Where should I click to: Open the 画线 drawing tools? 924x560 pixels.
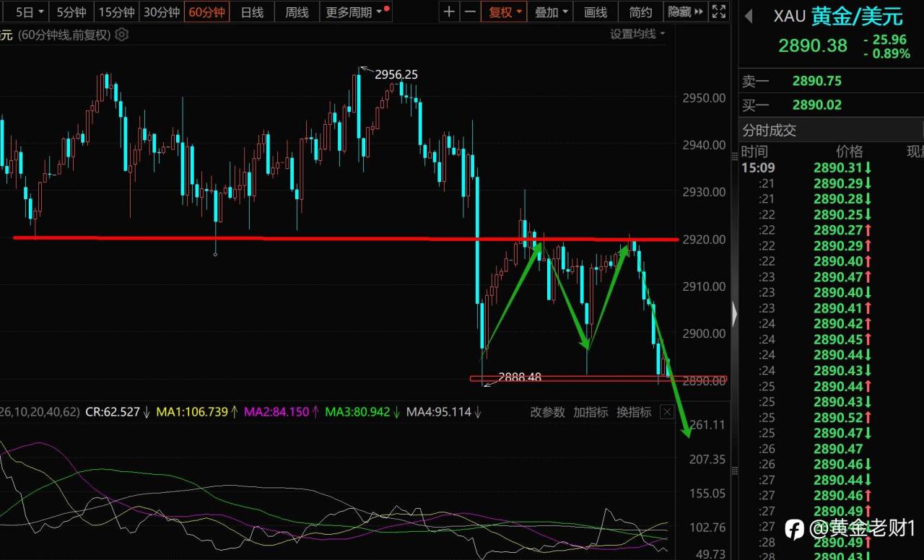(596, 12)
